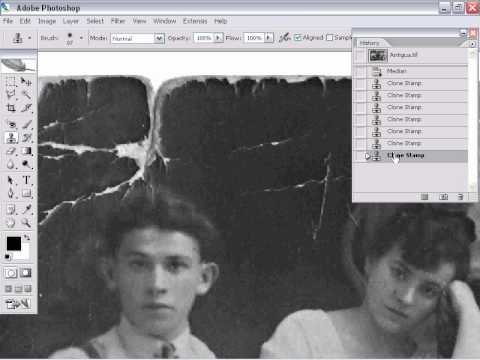This screenshot has height=360, width=480.
Task: Select the History Brush tool
Action: click(26, 138)
